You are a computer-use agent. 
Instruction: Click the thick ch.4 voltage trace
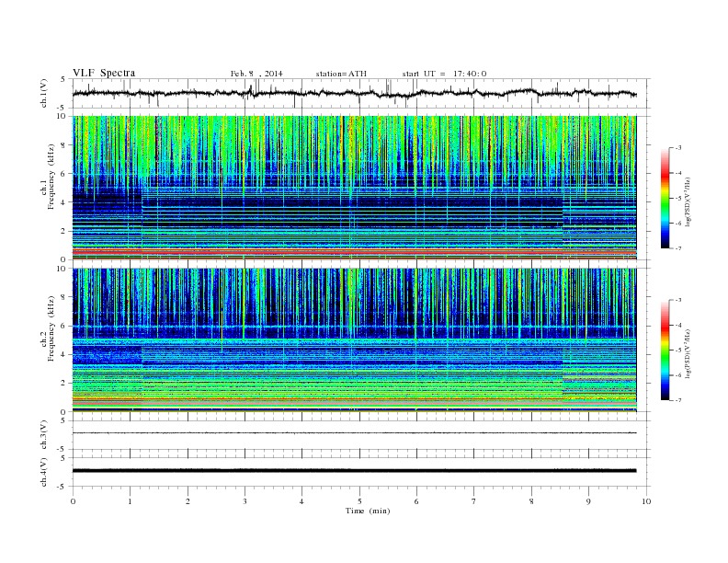point(355,471)
